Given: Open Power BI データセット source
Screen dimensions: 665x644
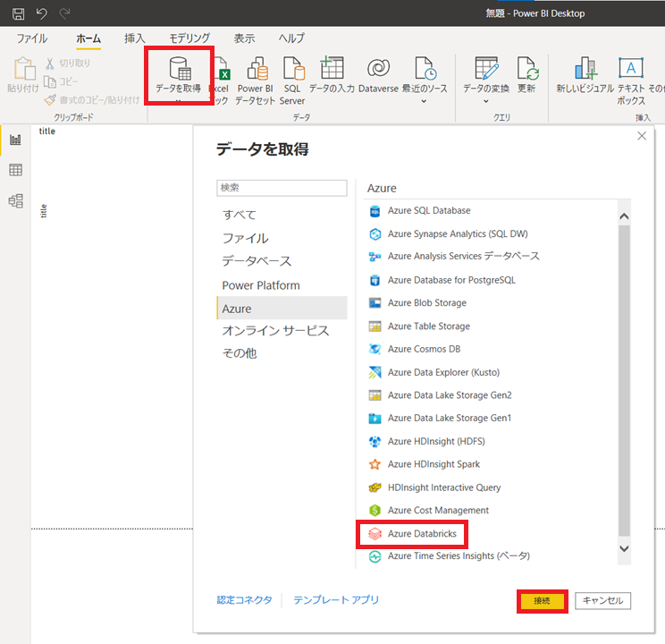Looking at the screenshot, I should (255, 80).
